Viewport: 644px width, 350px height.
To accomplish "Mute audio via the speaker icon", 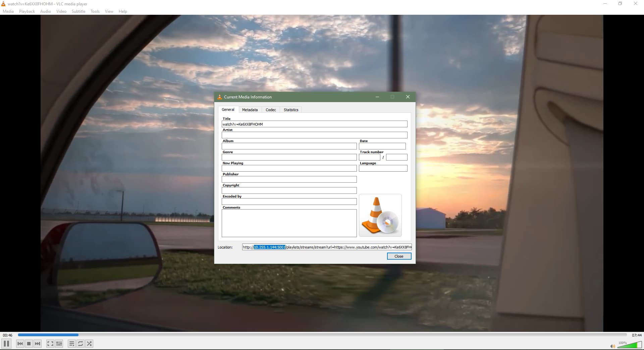I will pos(612,346).
